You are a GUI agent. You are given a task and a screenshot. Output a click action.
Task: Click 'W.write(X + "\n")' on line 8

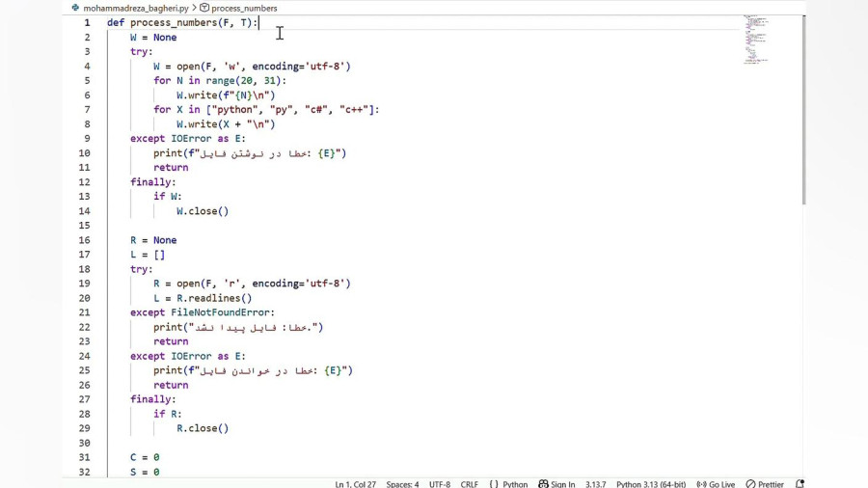226,124
